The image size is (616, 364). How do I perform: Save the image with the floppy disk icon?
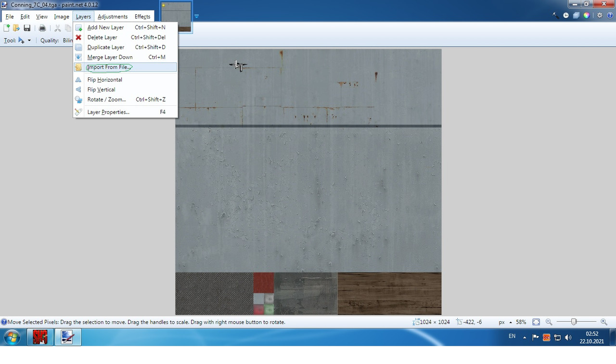coord(27,28)
